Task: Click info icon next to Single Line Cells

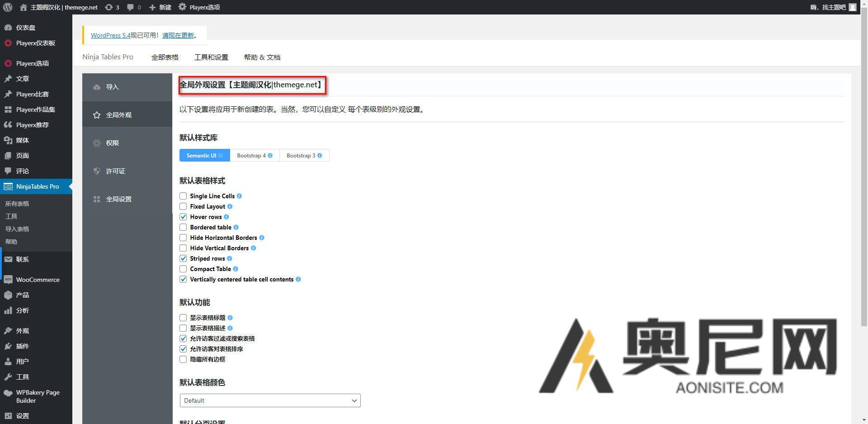Action: pos(239,196)
